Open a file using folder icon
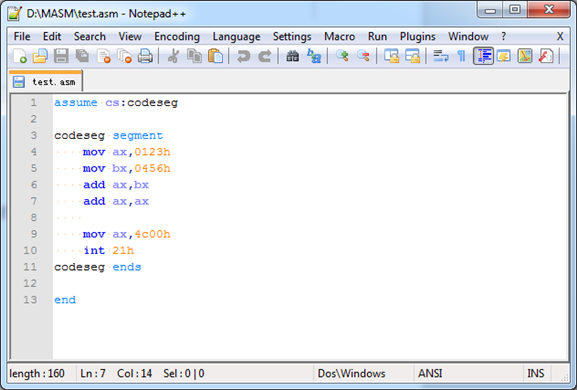577x390 pixels. pos(40,56)
